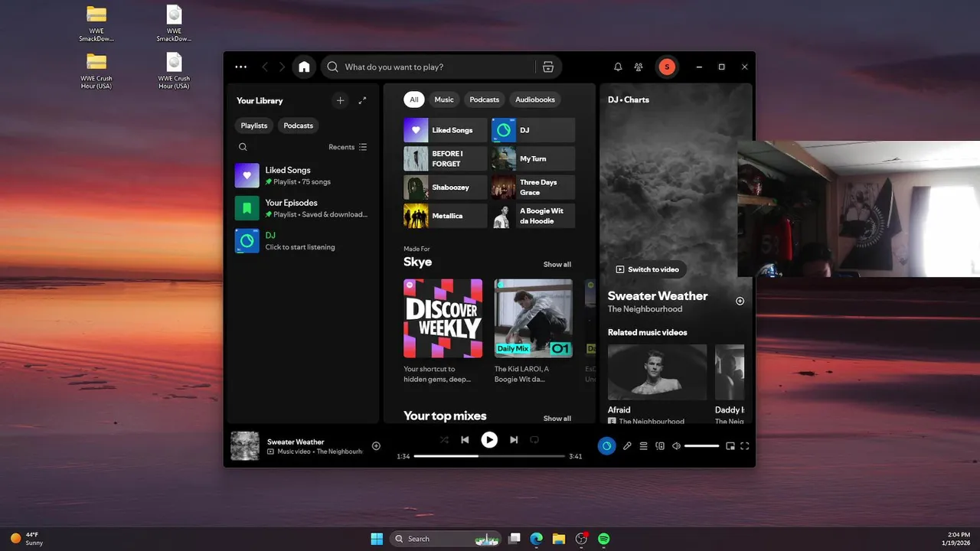The image size is (980, 551).
Task: Expand Your Library with the arrows icon
Action: (x=362, y=100)
